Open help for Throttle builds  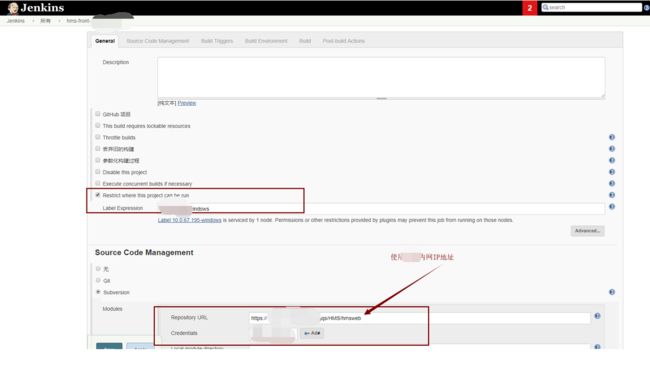point(612,137)
